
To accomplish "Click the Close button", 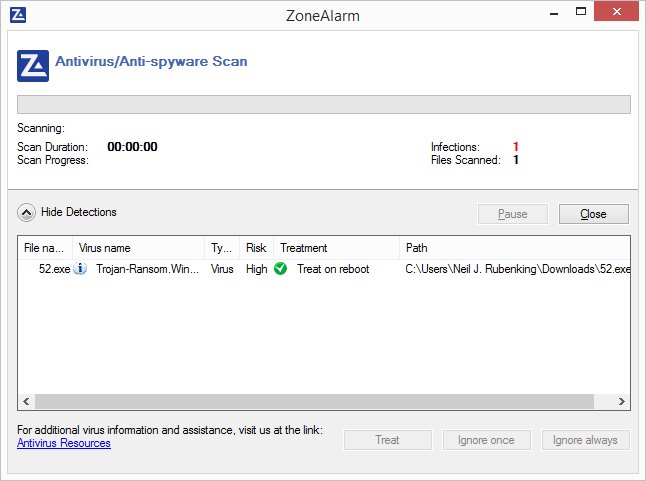I will pos(594,214).
